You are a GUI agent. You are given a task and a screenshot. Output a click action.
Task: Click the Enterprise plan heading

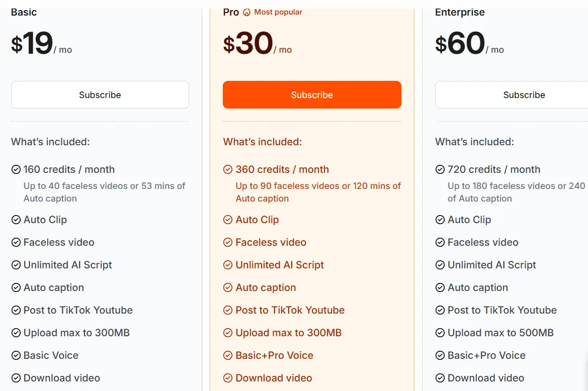[x=460, y=13]
